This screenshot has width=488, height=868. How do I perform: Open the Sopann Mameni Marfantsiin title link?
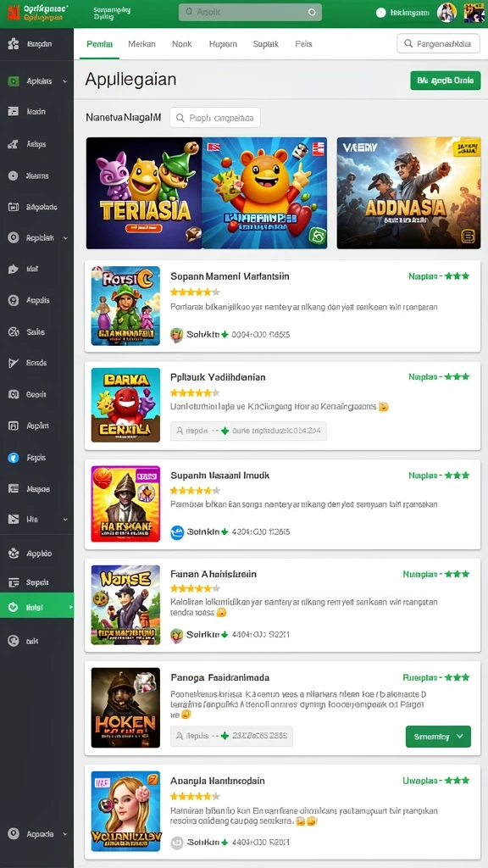tap(230, 275)
